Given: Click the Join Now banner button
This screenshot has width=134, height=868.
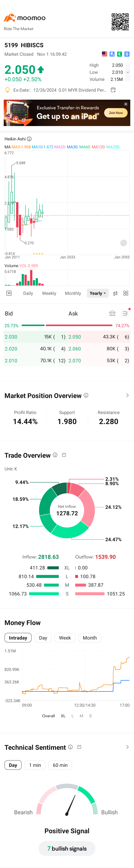Looking at the screenshot, I should coord(116,113).
